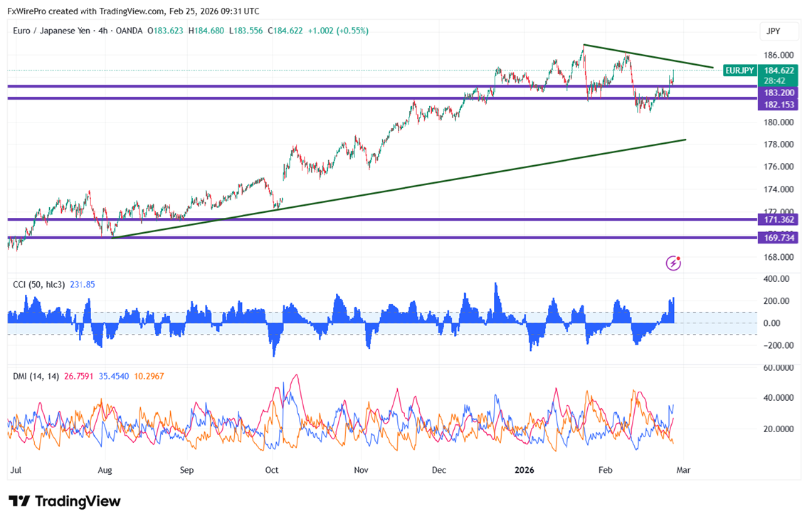
Task: Select the long ascending green trendline
Action: [400, 189]
